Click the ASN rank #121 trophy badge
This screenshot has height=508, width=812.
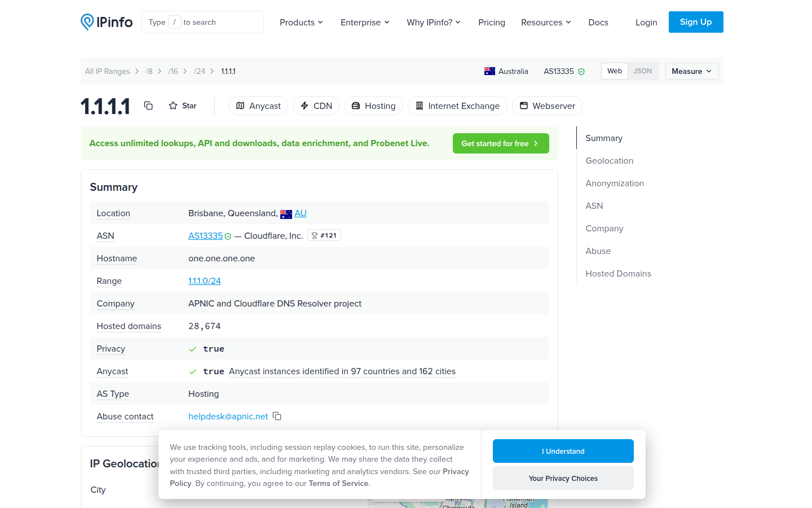tap(324, 235)
